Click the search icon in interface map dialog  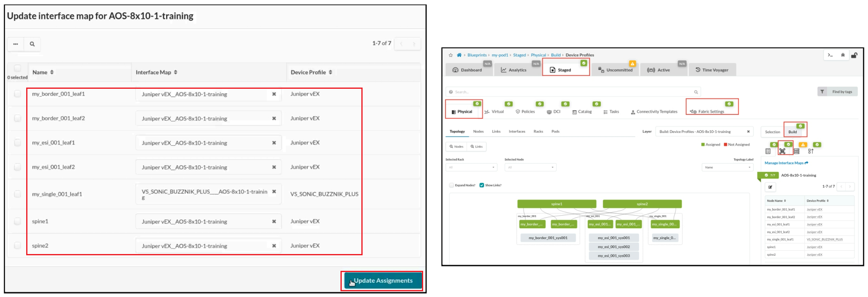(x=32, y=44)
